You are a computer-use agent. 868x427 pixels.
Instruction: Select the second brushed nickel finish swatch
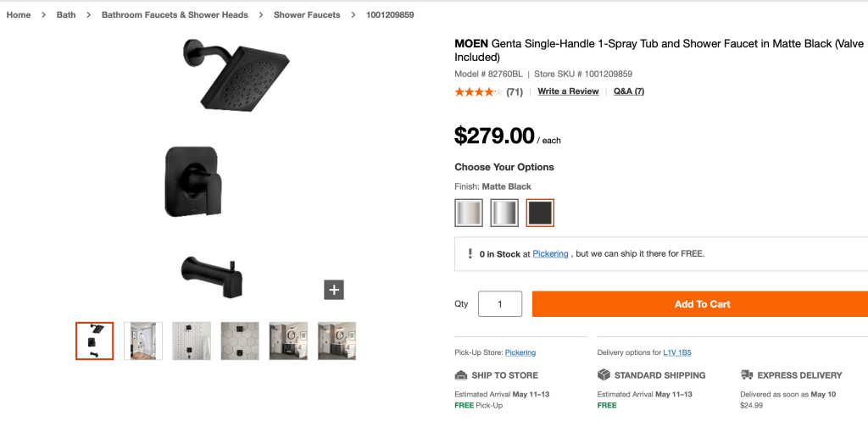pyautogui.click(x=504, y=213)
